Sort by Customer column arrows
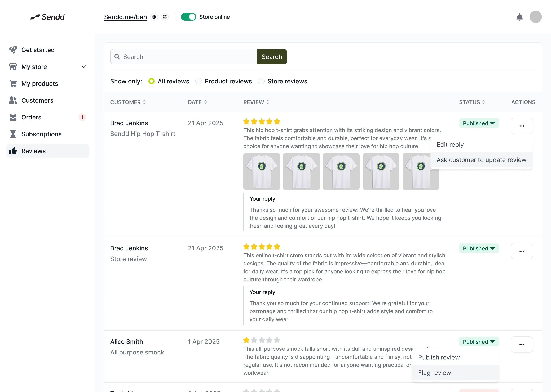 tap(144, 102)
